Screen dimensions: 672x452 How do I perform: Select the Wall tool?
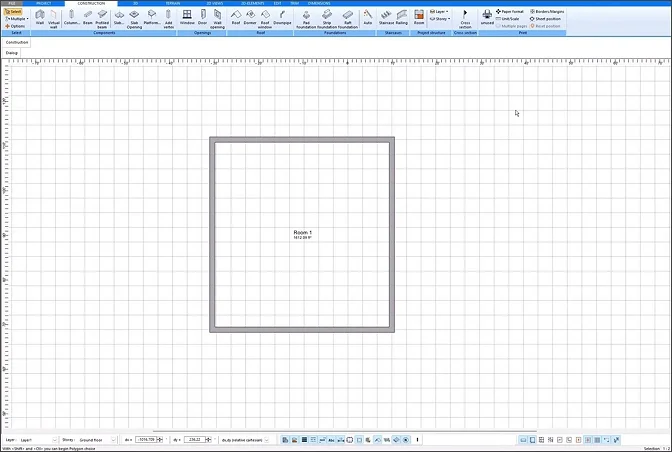pyautogui.click(x=40, y=18)
